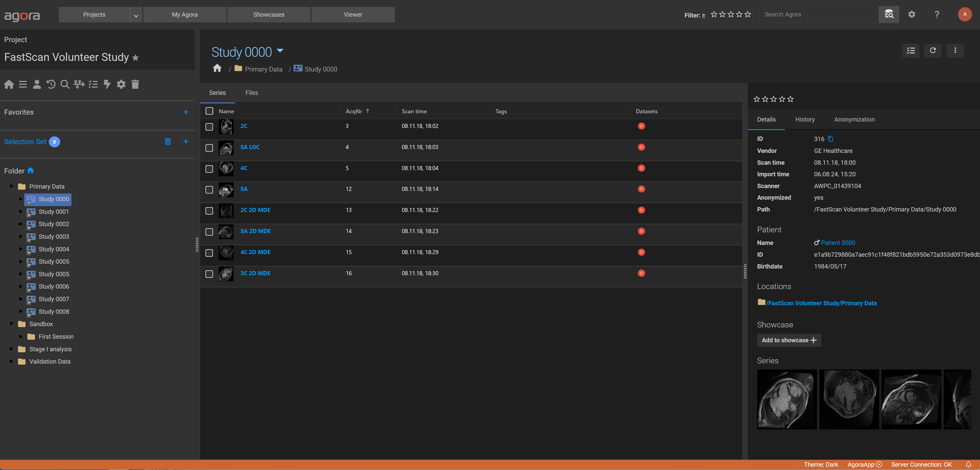Click the lightning bolt actions icon
Viewport: 980px width, 470px height.
[107, 84]
